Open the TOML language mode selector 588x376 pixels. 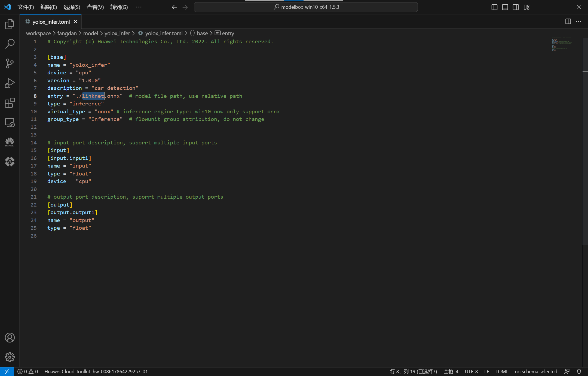coord(502,371)
